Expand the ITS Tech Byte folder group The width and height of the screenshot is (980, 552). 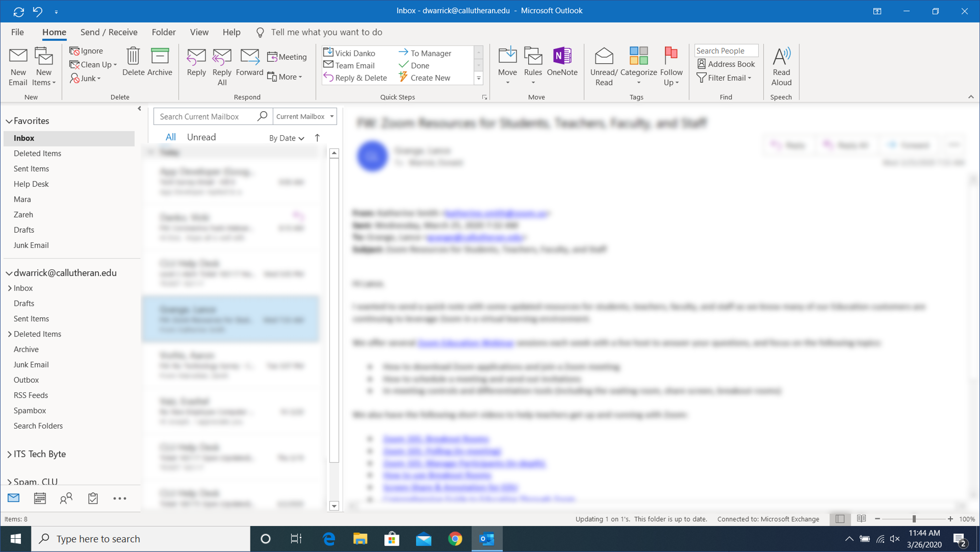[x=9, y=454]
